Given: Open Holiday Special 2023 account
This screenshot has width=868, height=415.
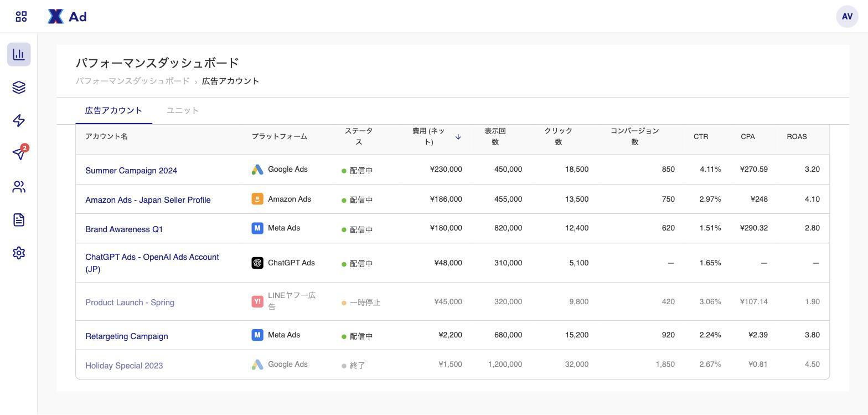Looking at the screenshot, I should tap(124, 366).
